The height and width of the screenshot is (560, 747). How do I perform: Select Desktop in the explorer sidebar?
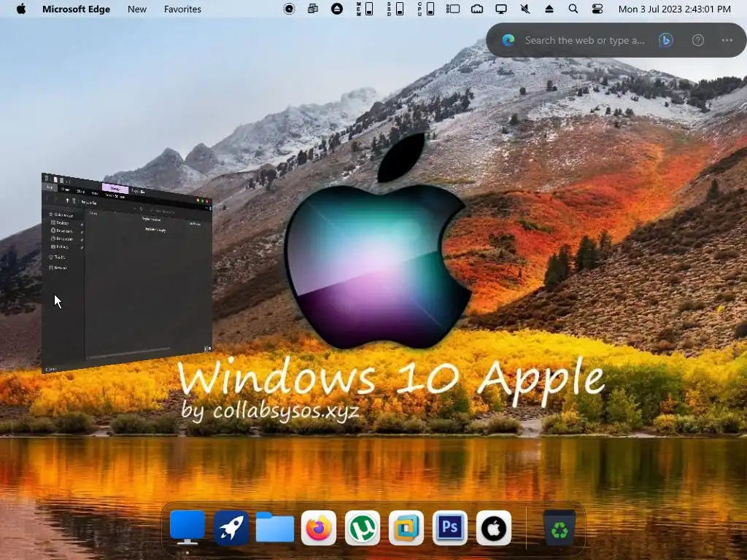(x=61, y=222)
